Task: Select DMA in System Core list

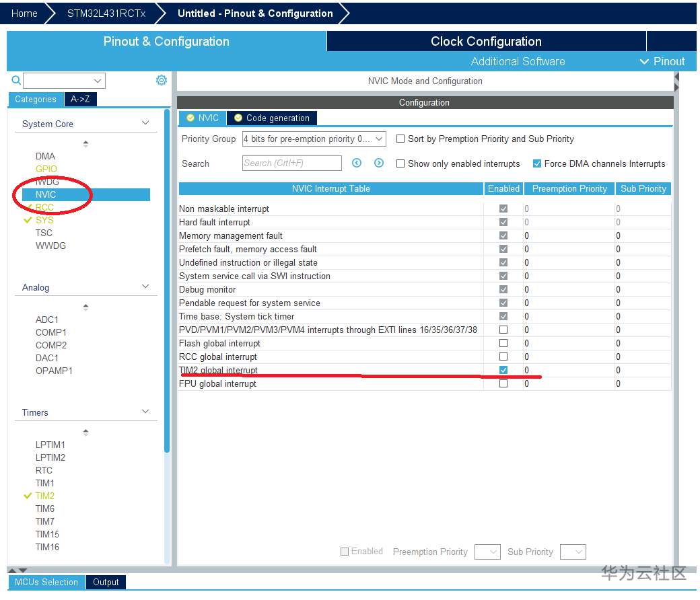Action: (46, 156)
